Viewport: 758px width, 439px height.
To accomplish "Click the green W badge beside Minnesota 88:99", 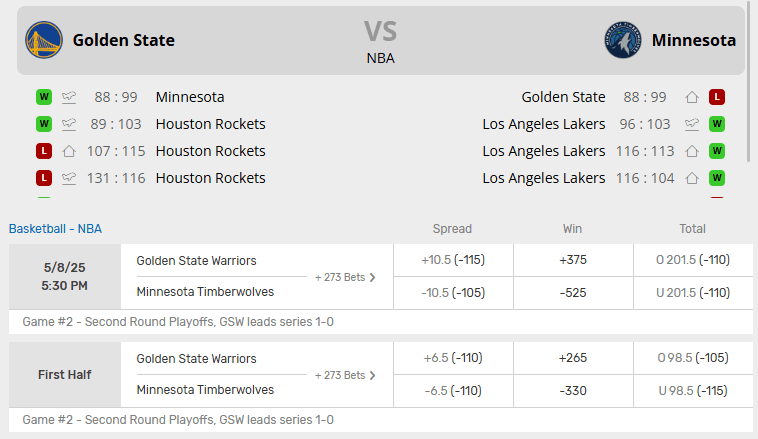I will [44, 97].
